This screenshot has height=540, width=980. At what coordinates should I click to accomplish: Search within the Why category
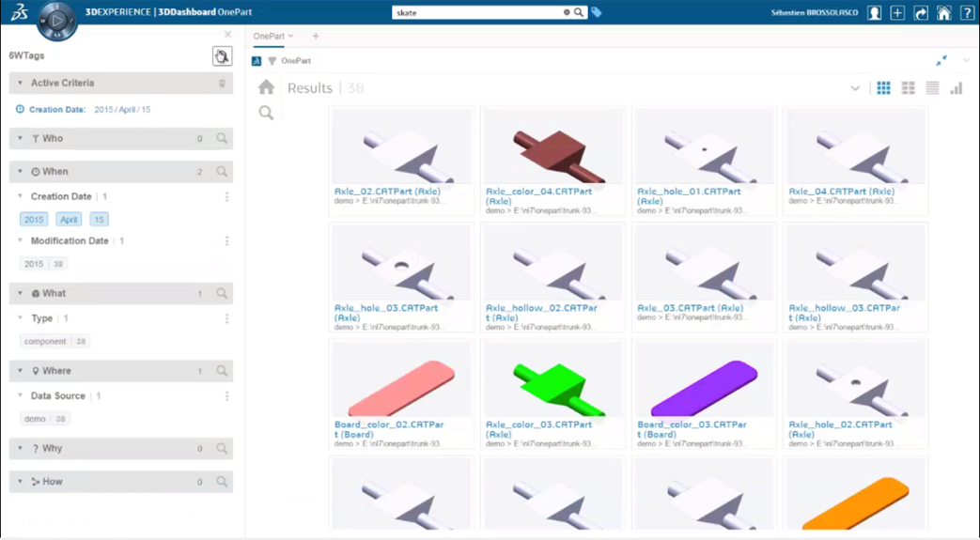222,448
